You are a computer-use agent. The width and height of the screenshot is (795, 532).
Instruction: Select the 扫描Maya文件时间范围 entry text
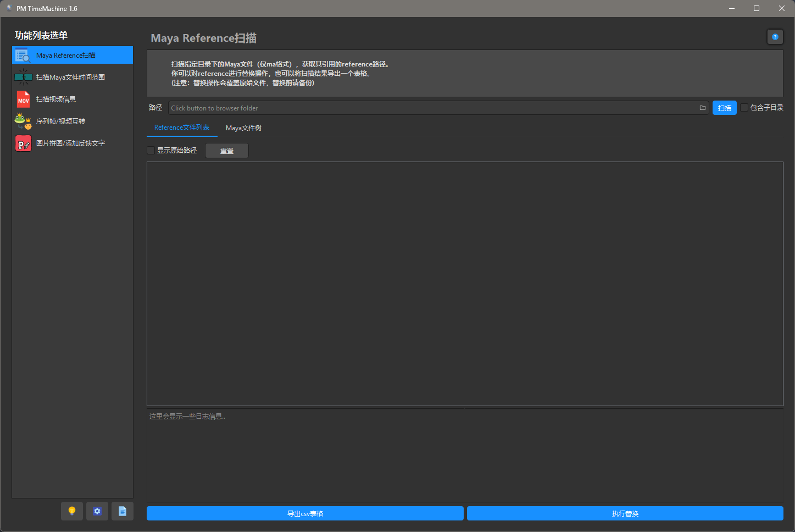(70, 77)
